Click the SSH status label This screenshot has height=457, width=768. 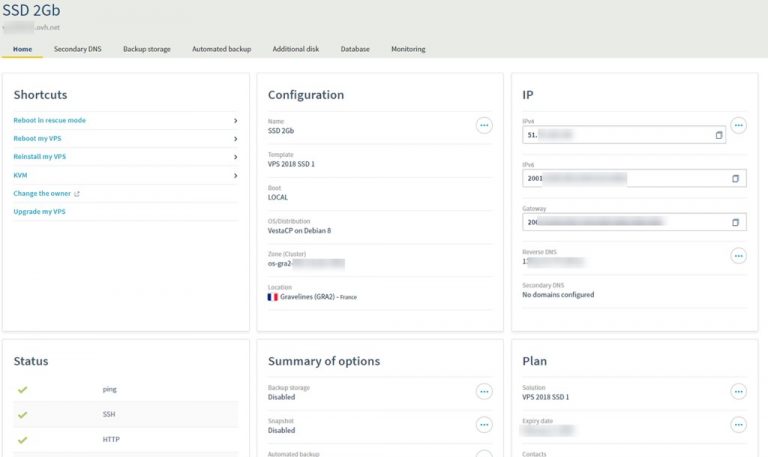[x=109, y=414]
